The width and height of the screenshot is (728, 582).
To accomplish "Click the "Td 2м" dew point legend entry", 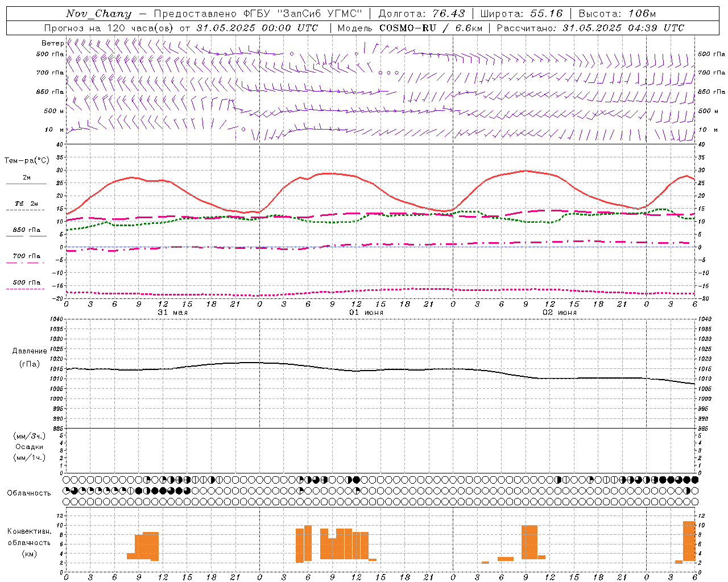I will (x=26, y=203).
